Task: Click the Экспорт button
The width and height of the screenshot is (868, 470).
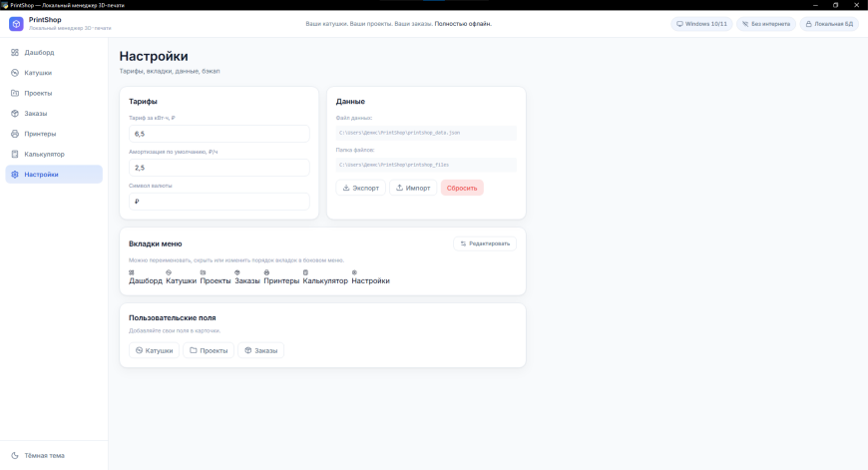Action: 360,188
